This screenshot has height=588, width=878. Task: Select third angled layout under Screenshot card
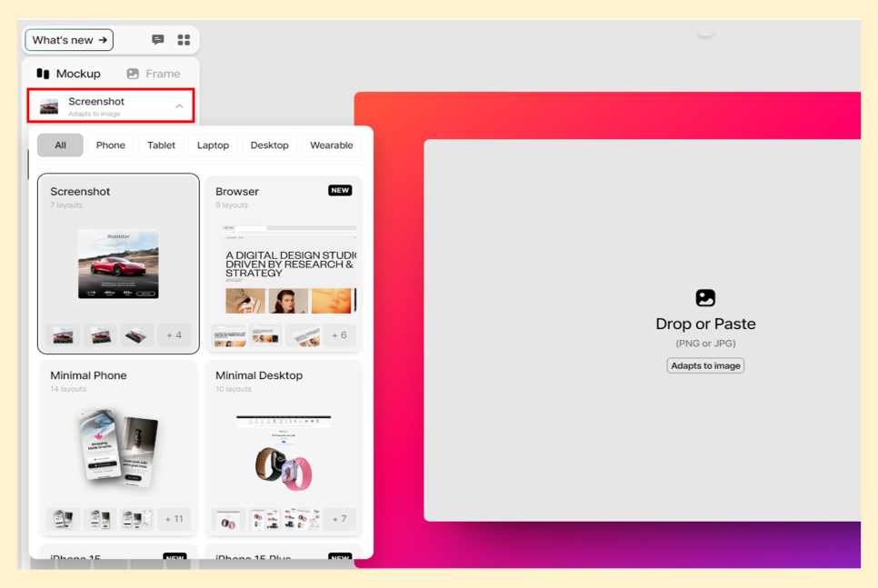137,335
